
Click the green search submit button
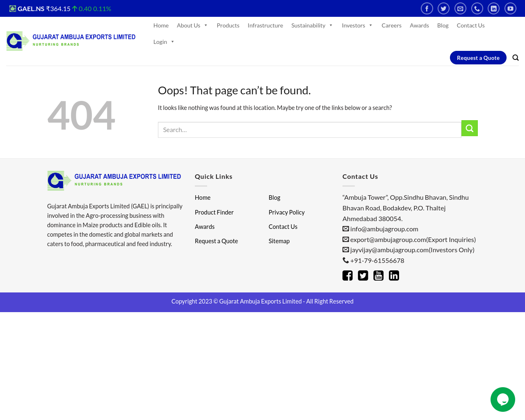(x=470, y=128)
